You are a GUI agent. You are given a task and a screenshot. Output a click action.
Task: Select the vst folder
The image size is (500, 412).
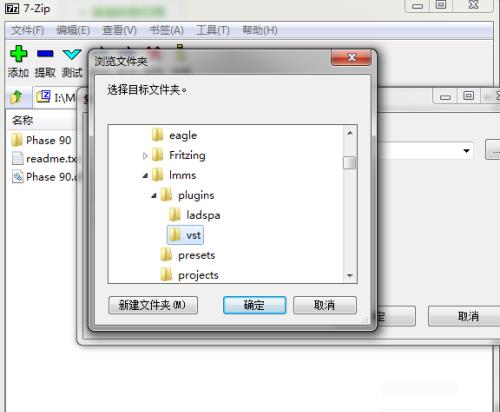point(185,235)
